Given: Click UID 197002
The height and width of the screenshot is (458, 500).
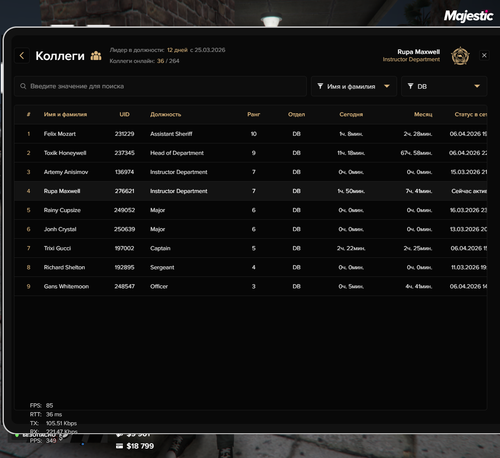Looking at the screenshot, I should 124,248.
